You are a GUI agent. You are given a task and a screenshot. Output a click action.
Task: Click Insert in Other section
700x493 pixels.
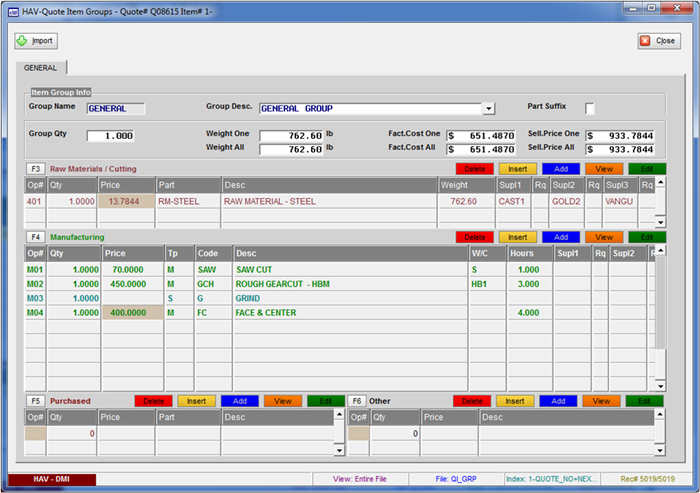[x=515, y=401]
